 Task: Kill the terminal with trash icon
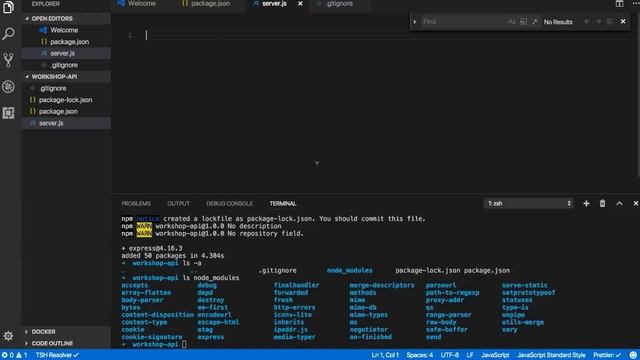click(x=602, y=203)
